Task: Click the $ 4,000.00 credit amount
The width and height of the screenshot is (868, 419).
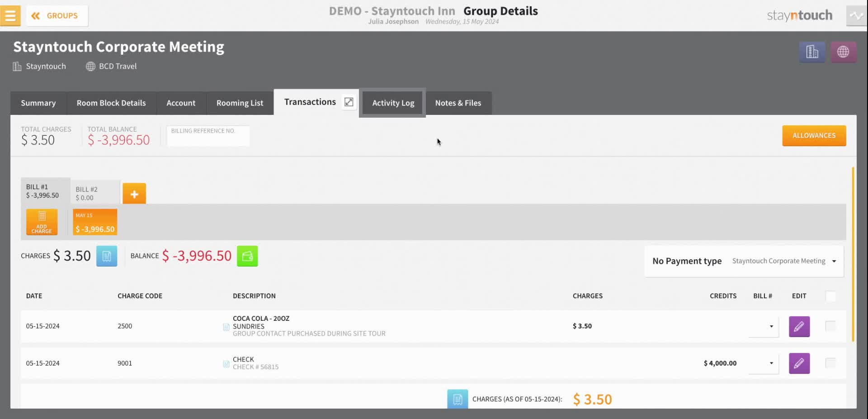Action: [x=720, y=363]
